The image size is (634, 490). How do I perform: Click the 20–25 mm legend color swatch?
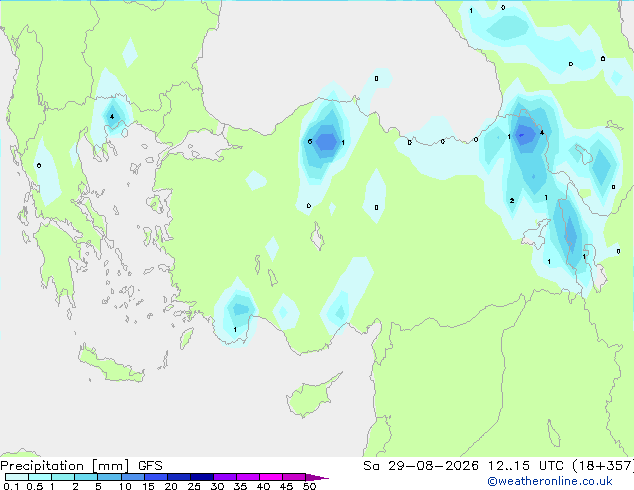coord(178,477)
